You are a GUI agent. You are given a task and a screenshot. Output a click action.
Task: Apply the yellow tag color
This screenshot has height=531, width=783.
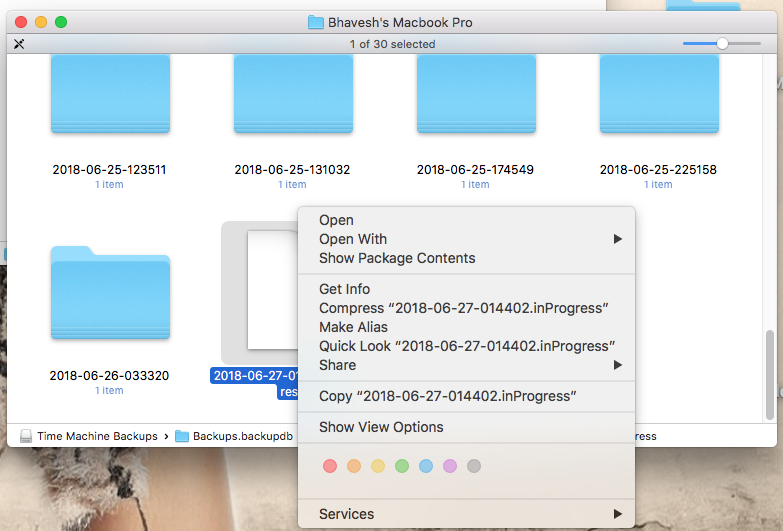378,466
